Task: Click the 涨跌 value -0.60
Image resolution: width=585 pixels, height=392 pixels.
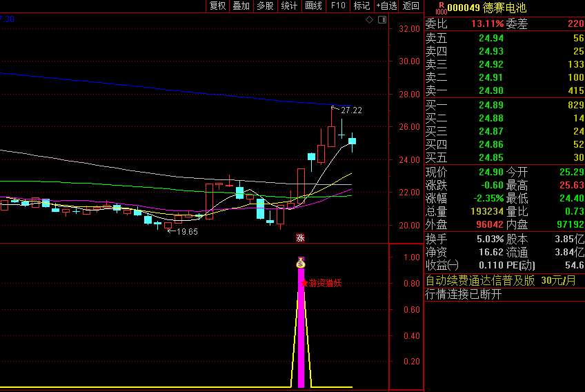Action: [492, 185]
